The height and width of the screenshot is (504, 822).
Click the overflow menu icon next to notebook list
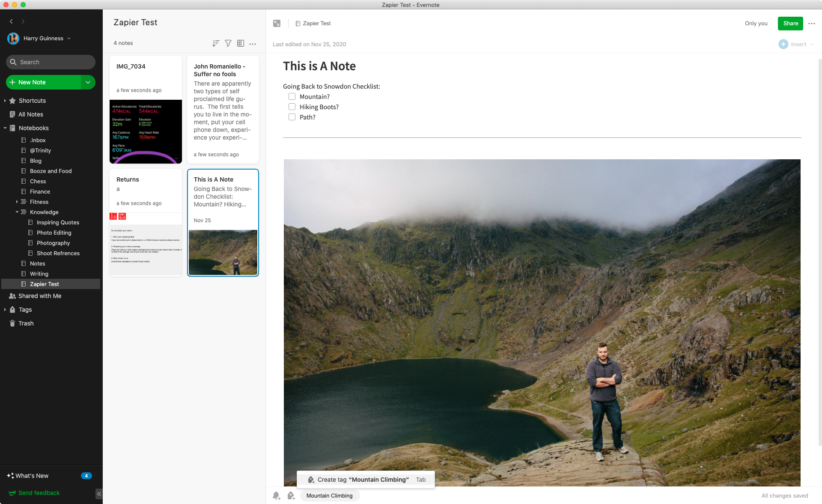point(253,43)
